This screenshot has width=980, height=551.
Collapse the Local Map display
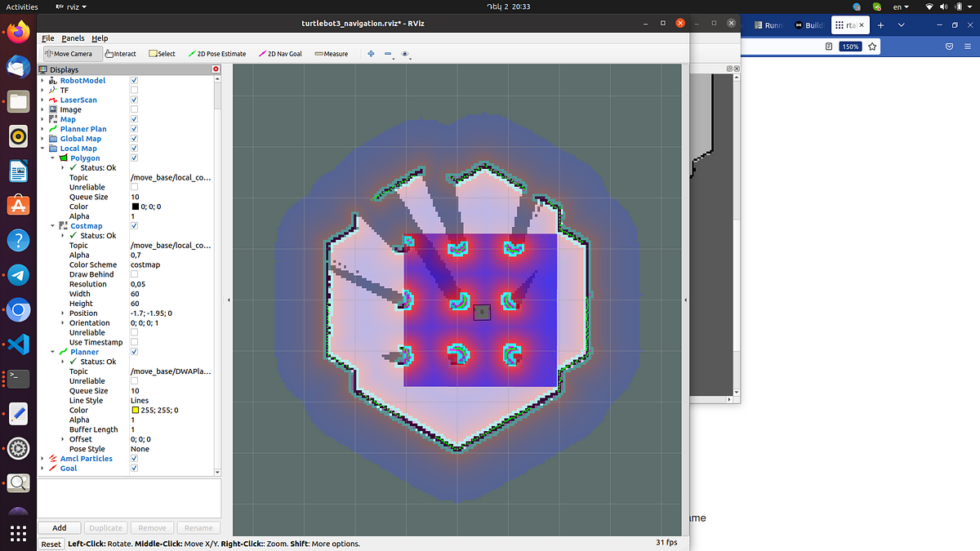[x=42, y=148]
